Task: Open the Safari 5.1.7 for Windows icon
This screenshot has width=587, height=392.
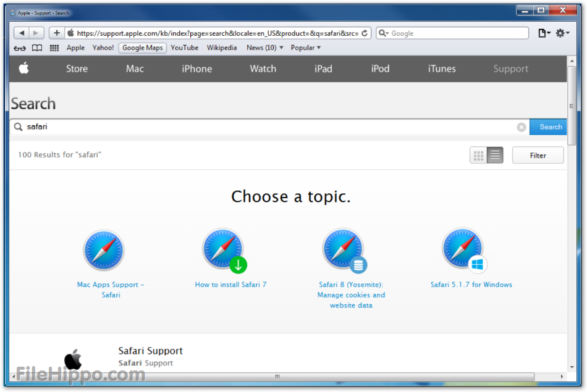Action: tap(463, 249)
